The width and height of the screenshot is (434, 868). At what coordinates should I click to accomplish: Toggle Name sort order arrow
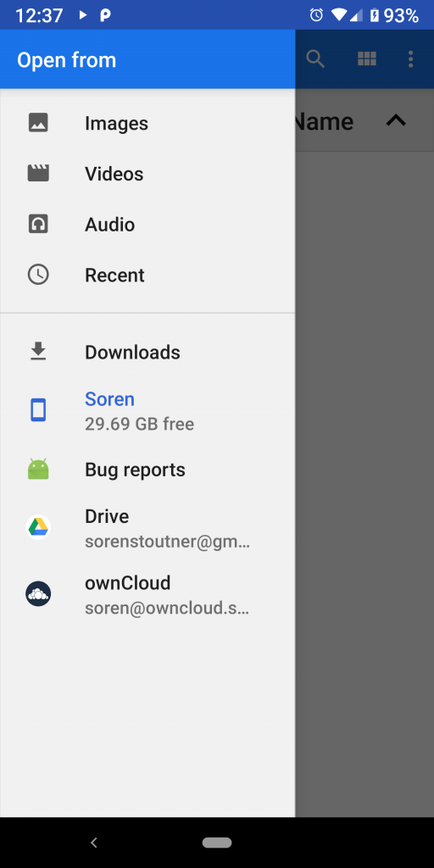coord(396,120)
